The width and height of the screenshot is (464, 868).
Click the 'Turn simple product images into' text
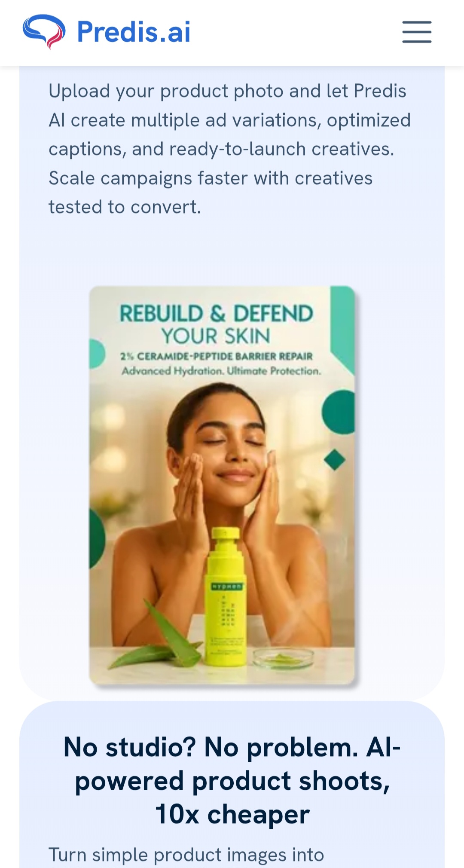(186, 855)
